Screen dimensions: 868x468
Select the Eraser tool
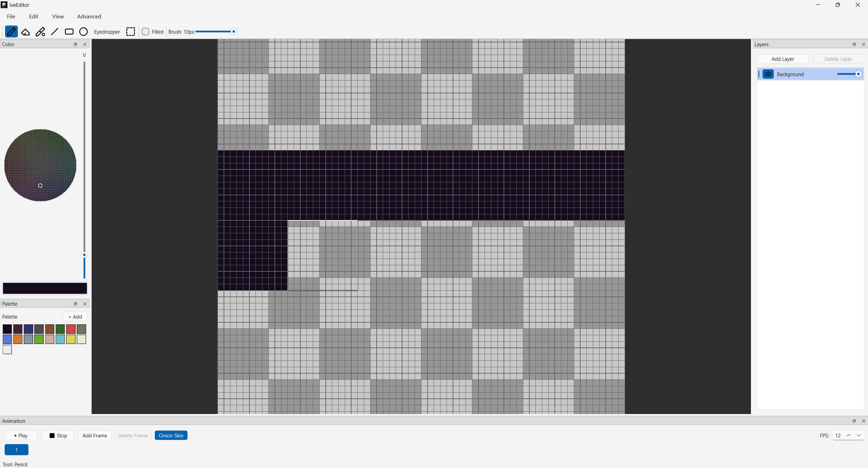(25, 32)
